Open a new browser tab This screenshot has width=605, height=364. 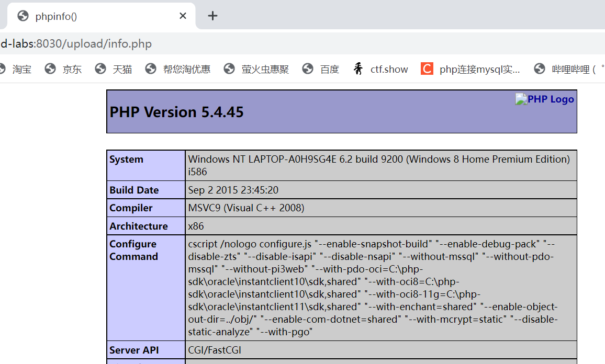tap(212, 16)
